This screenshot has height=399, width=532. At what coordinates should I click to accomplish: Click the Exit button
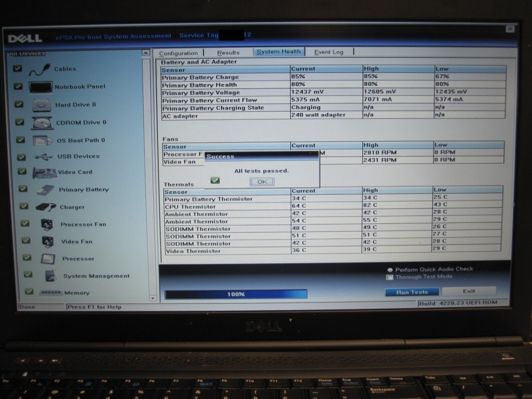469,291
